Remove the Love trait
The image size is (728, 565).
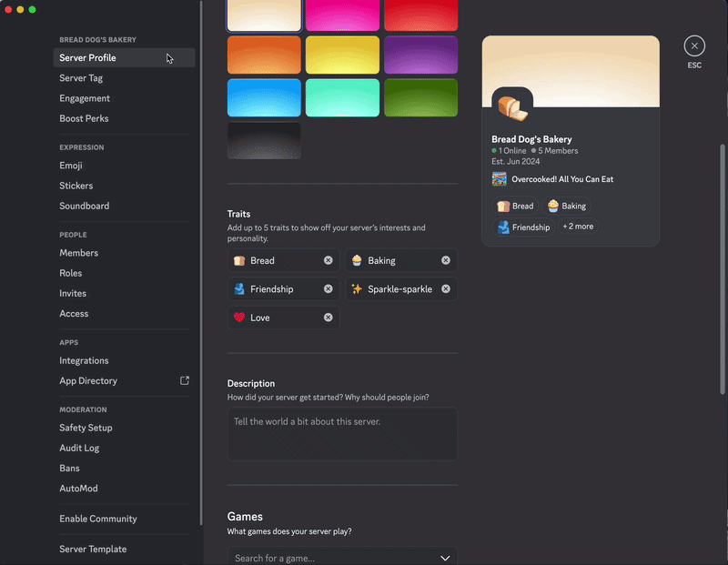click(x=329, y=318)
